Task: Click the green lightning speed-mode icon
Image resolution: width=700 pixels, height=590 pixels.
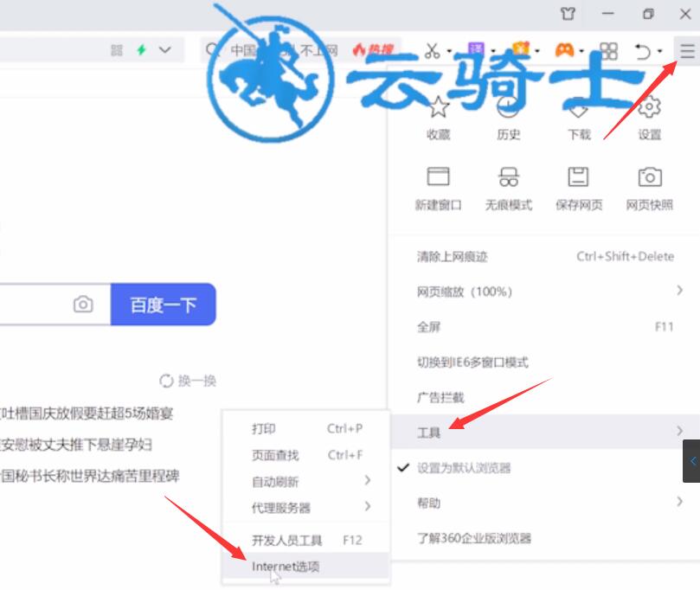Action: tap(142, 49)
